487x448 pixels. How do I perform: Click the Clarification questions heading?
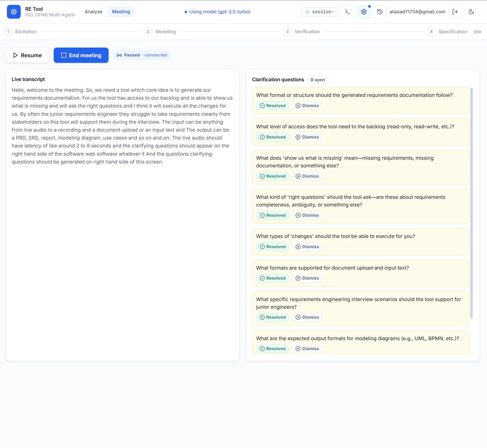[x=278, y=80]
